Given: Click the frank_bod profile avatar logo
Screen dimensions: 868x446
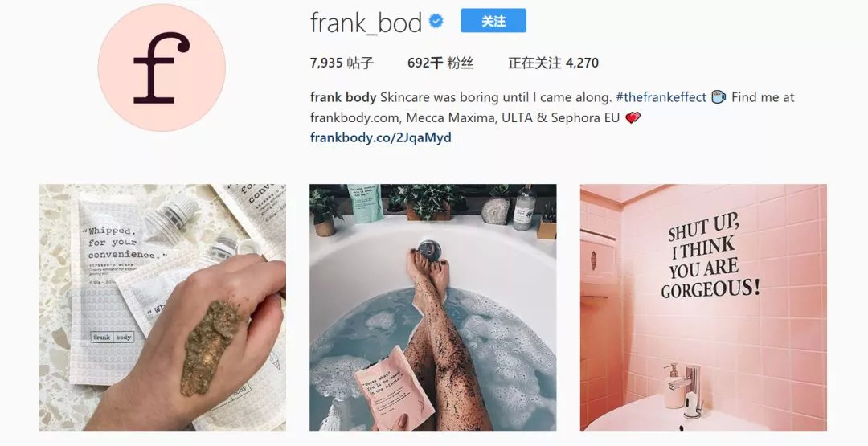Looking at the screenshot, I should tap(162, 68).
